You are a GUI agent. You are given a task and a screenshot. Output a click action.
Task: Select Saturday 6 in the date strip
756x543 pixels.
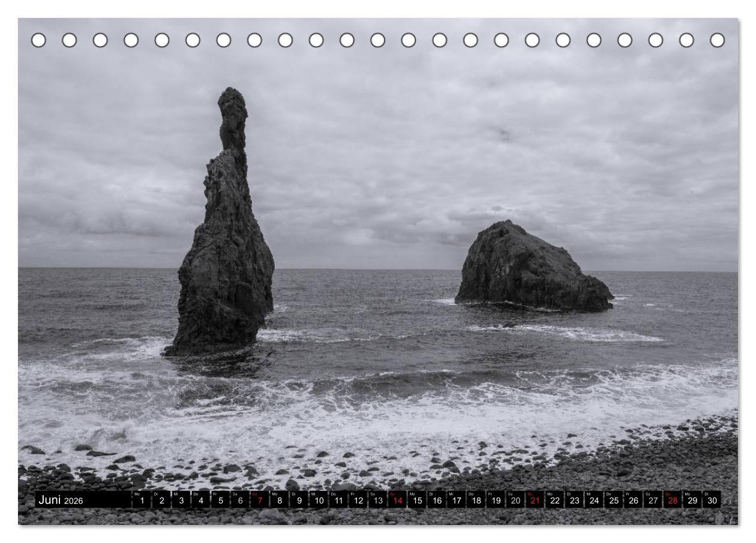point(240,500)
